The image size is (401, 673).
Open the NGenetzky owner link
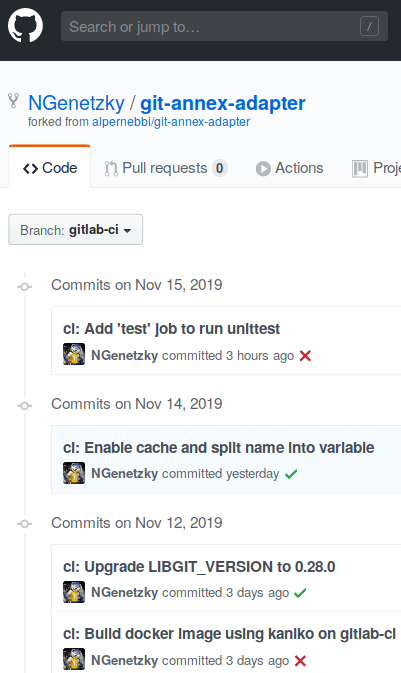point(76,103)
